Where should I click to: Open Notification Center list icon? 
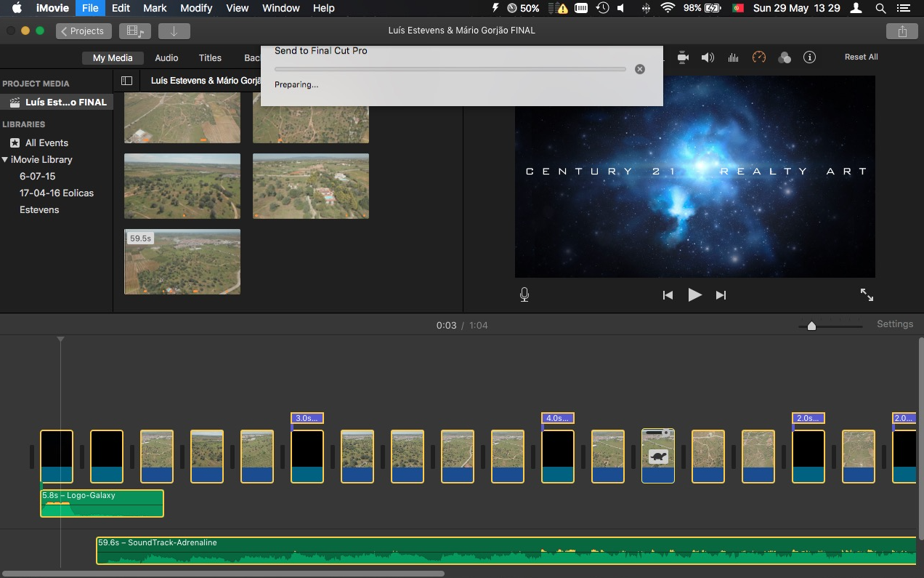tap(905, 8)
